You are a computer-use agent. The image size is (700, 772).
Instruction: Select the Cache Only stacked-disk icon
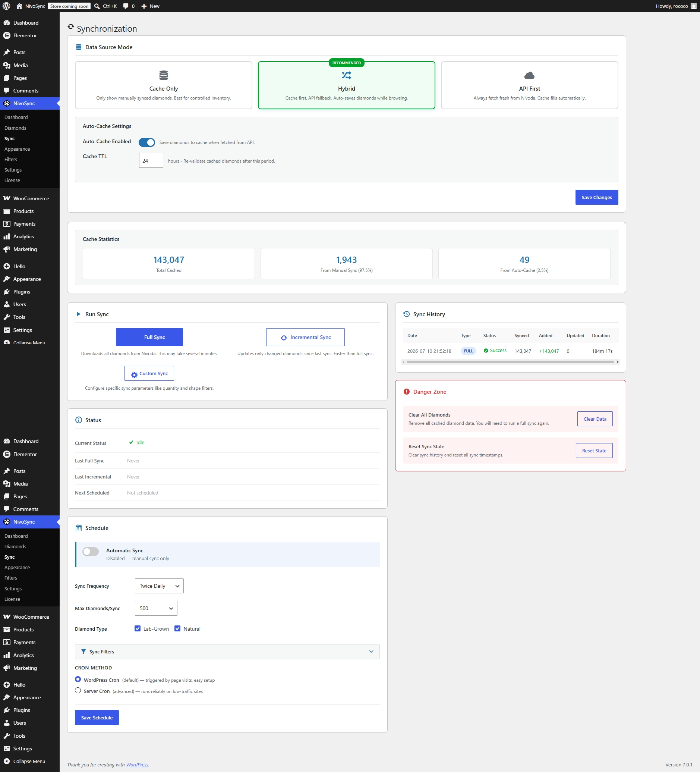(x=163, y=75)
